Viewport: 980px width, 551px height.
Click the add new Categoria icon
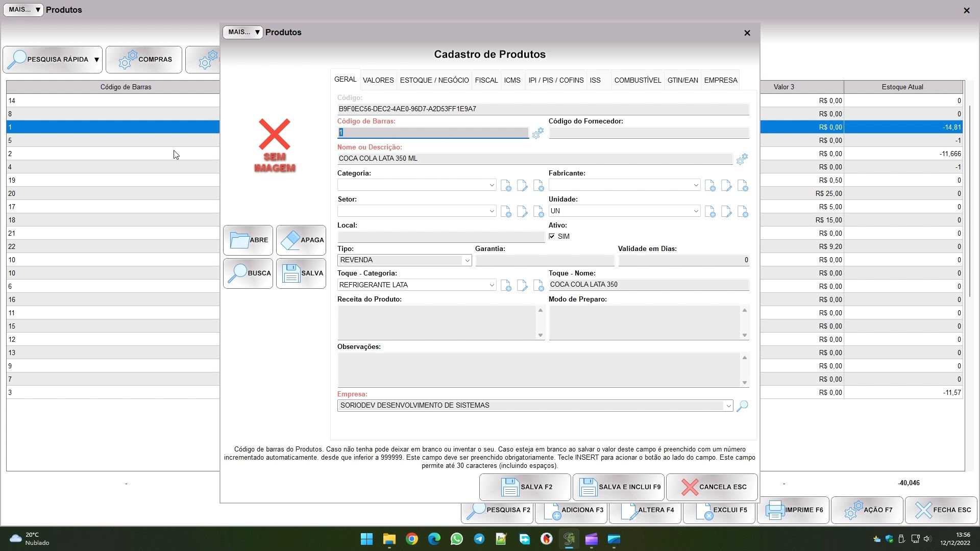point(506,186)
